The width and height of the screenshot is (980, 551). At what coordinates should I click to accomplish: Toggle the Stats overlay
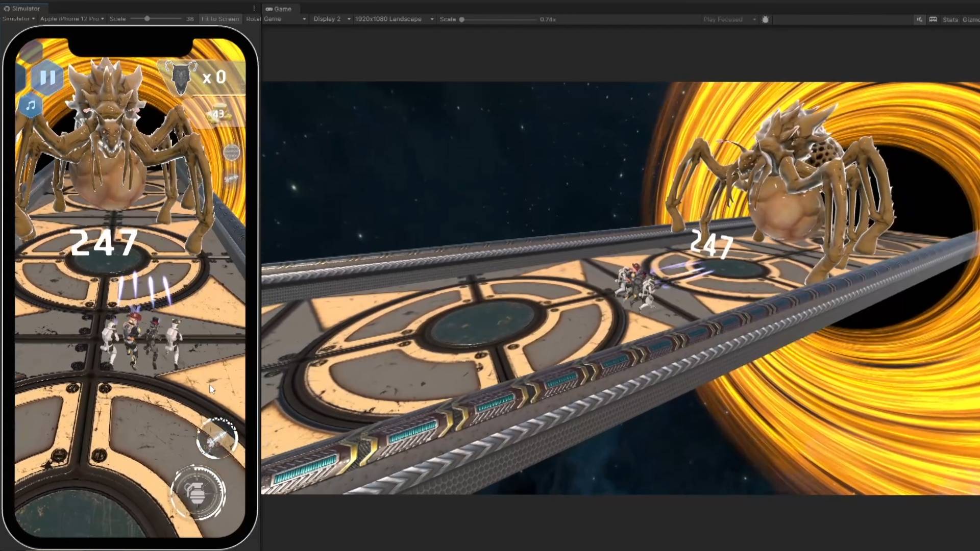coord(950,19)
